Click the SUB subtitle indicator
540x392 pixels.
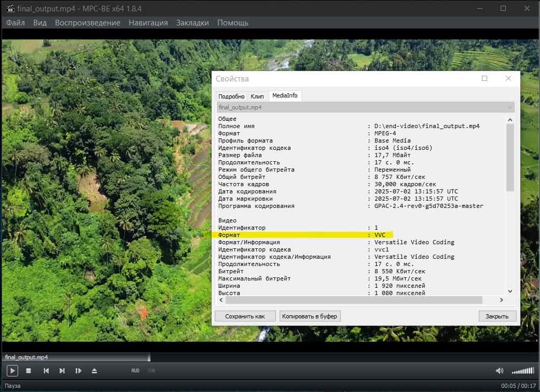151,371
